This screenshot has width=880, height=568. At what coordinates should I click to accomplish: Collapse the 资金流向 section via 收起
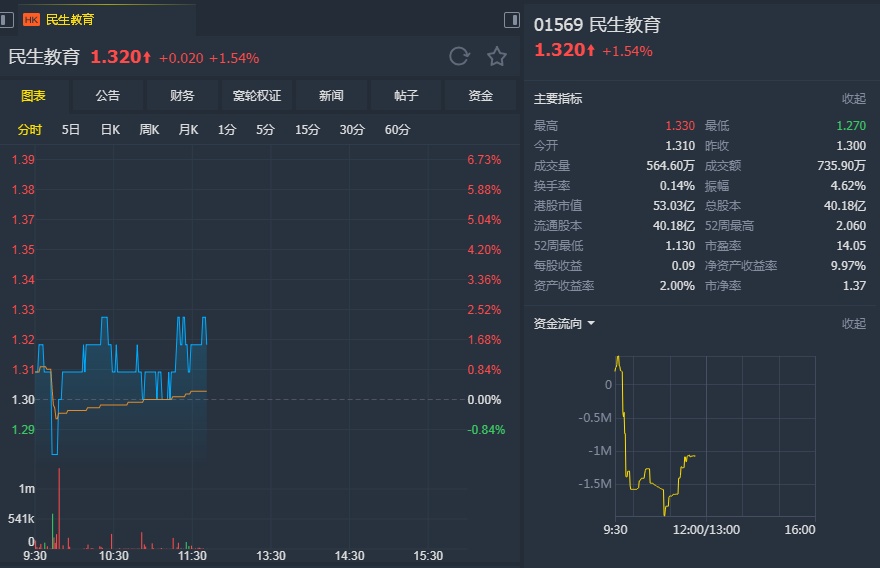[853, 324]
